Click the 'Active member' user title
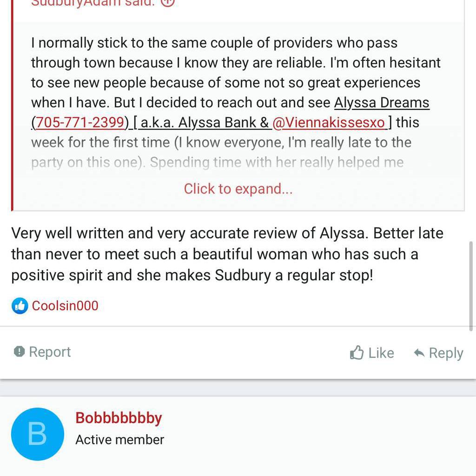Image resolution: width=476 pixels, height=476 pixels. pos(120,440)
